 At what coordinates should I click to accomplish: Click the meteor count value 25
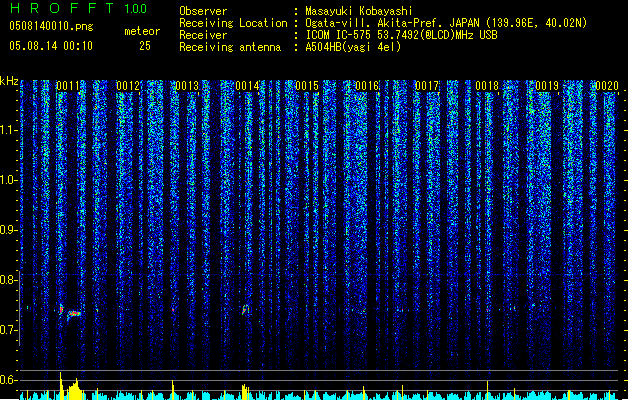coord(145,46)
